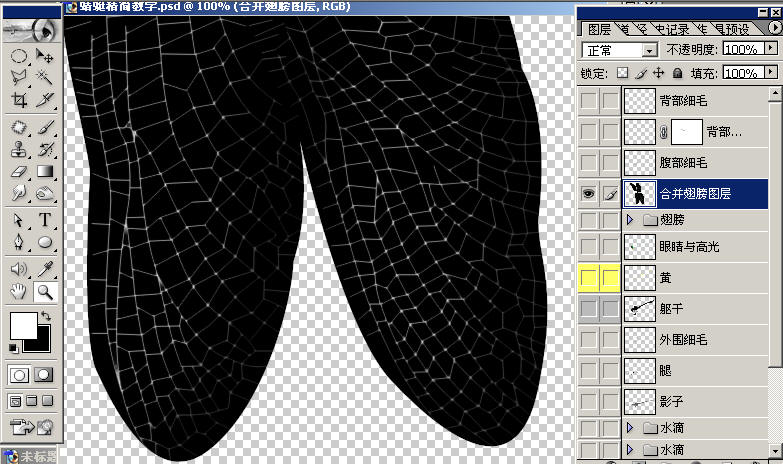The width and height of the screenshot is (783, 464).
Task: Switch to Quick Mask Mode
Action: (44, 375)
